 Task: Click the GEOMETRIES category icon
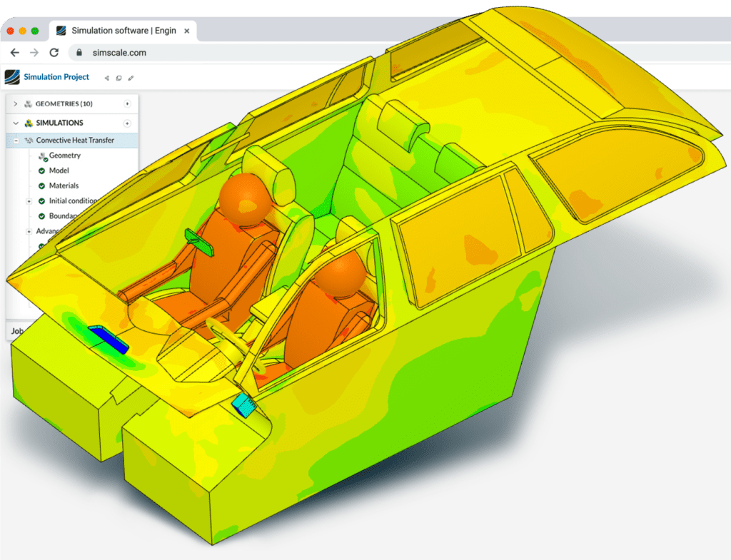[x=29, y=104]
